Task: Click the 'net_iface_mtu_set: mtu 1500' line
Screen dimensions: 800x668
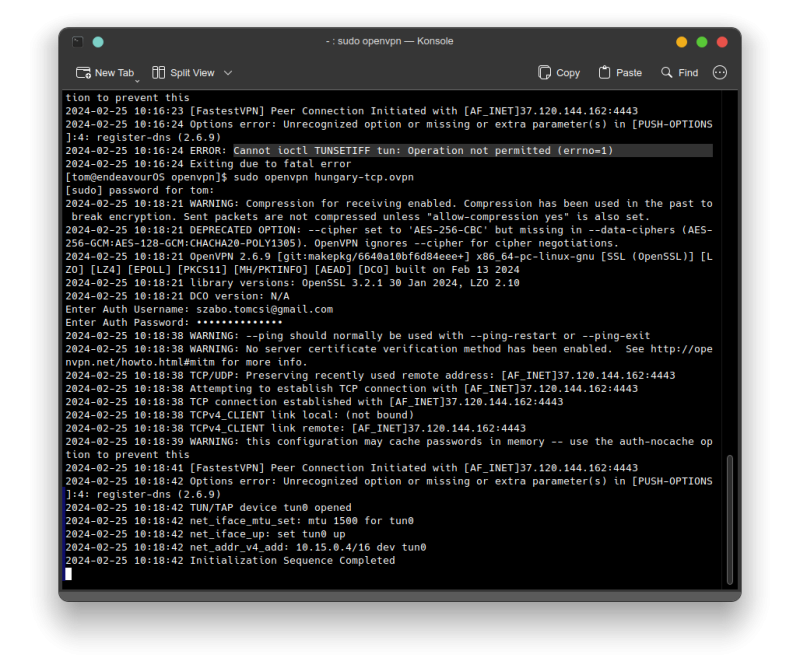Action: point(239,521)
